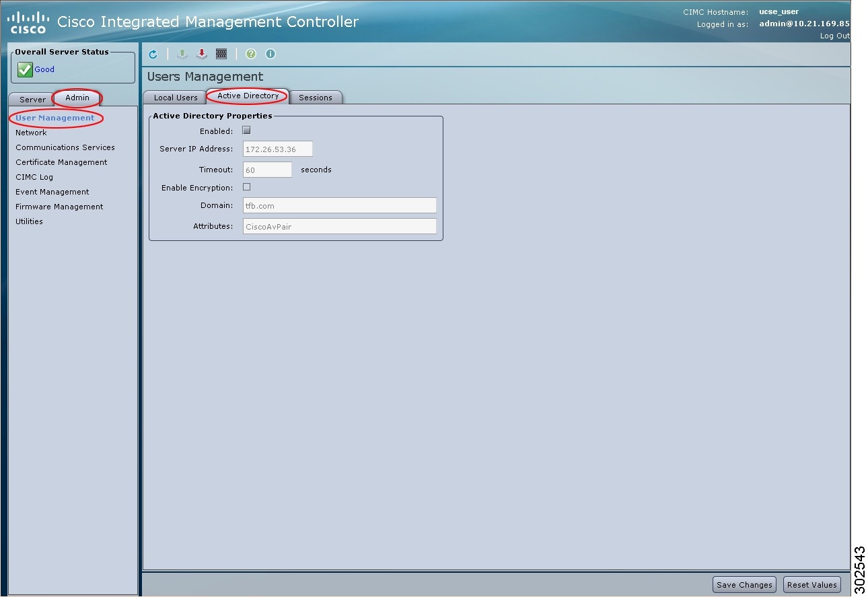This screenshot has width=868, height=597.
Task: Select the Domain input field
Action: (339, 205)
